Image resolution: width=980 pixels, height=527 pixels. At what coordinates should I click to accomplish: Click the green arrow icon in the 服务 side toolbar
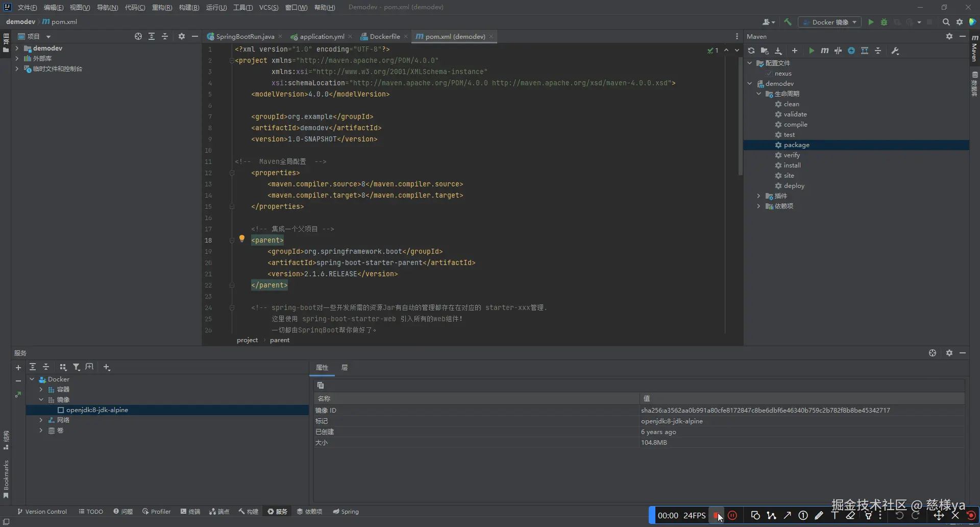point(18,394)
